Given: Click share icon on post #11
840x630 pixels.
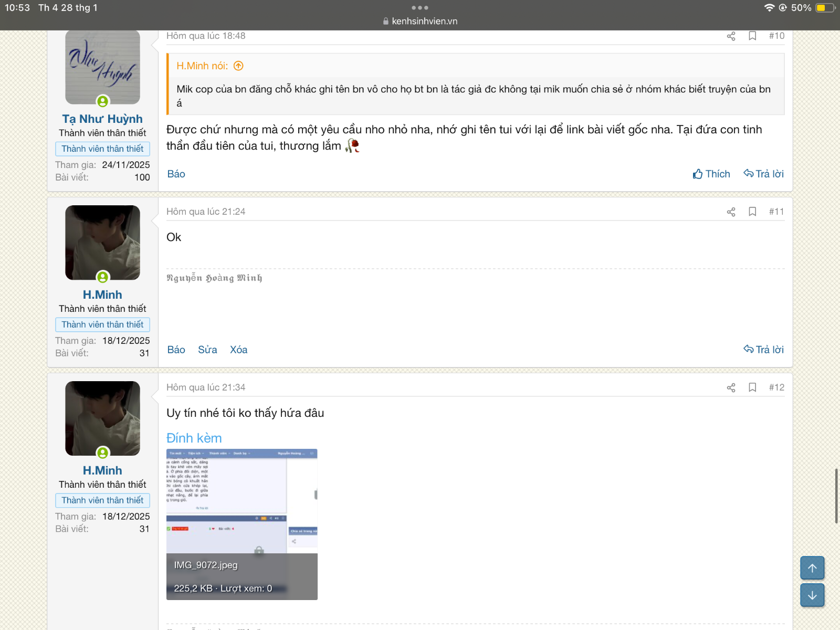Looking at the screenshot, I should [x=731, y=212].
